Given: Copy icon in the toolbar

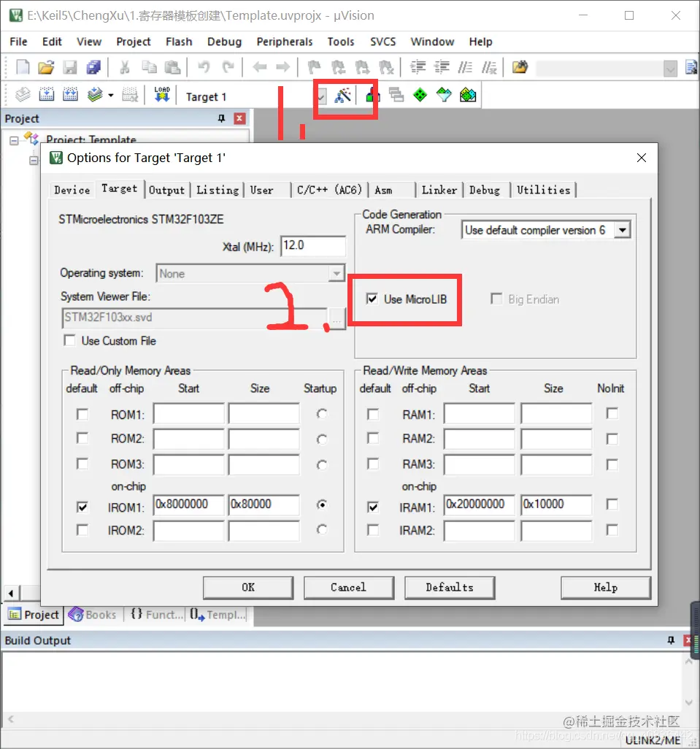Looking at the screenshot, I should pyautogui.click(x=149, y=67).
